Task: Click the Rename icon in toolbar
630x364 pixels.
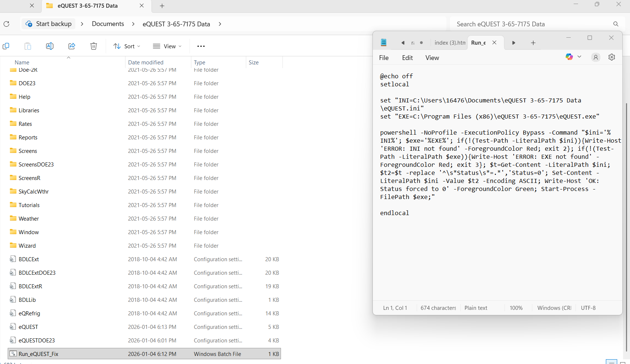Action: point(50,46)
